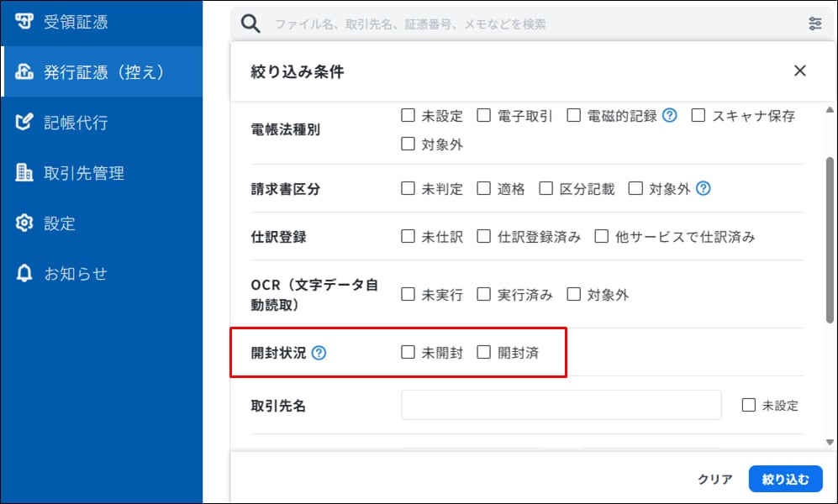Click the 記帳代行 sidebar icon

click(x=24, y=123)
